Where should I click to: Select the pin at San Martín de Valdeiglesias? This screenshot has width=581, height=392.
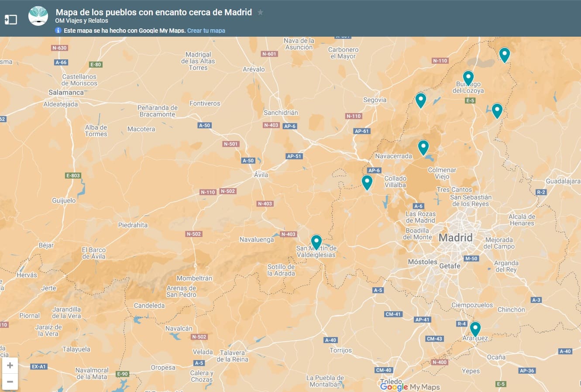click(316, 242)
